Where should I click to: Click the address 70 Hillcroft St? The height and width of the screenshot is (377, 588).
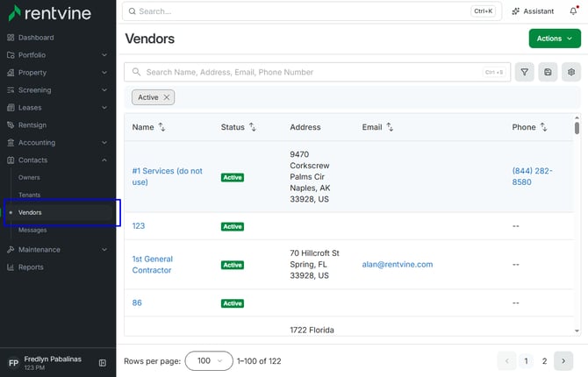(314, 253)
